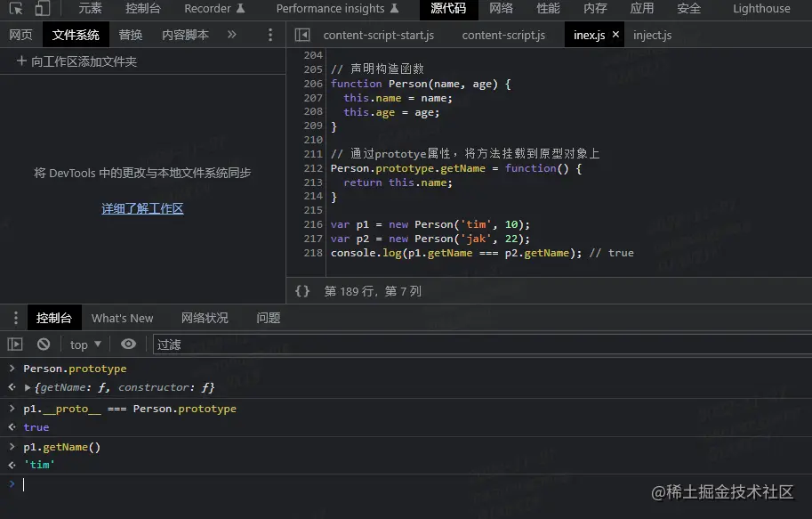812x519 pixels.
Task: Activate the inspect element picker icon
Action: (16, 8)
